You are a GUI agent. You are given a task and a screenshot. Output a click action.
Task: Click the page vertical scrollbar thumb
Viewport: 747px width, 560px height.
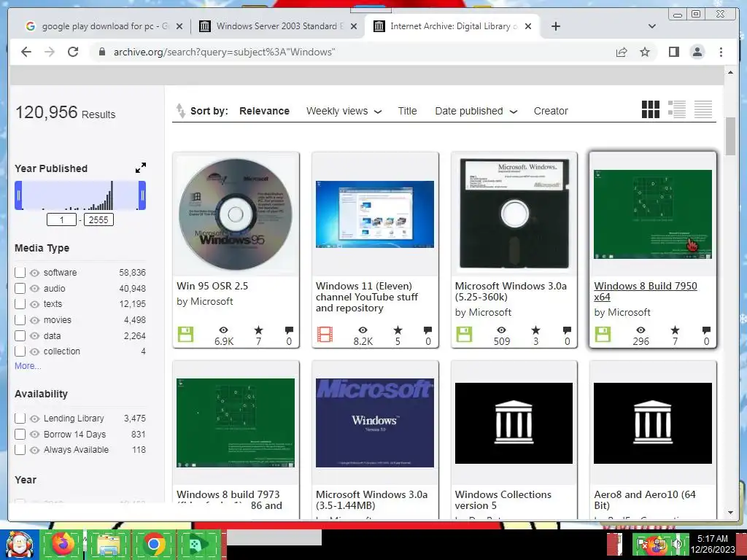pyautogui.click(x=729, y=136)
